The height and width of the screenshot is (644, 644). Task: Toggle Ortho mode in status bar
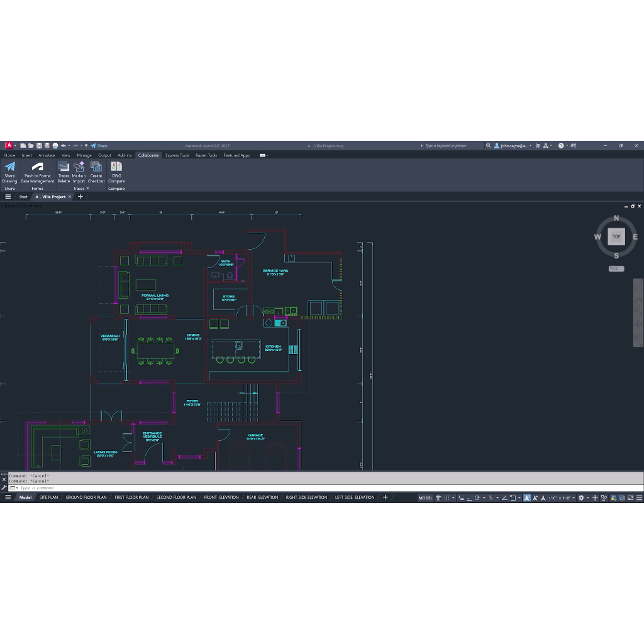[x=469, y=498]
